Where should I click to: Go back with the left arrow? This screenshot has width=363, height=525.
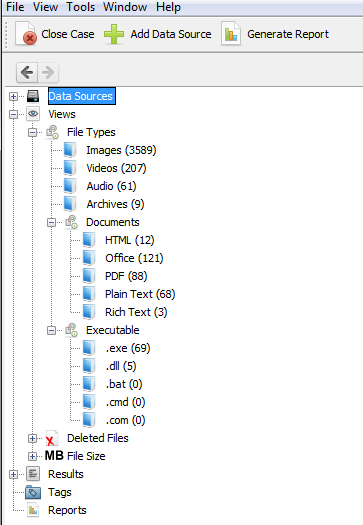27,72
